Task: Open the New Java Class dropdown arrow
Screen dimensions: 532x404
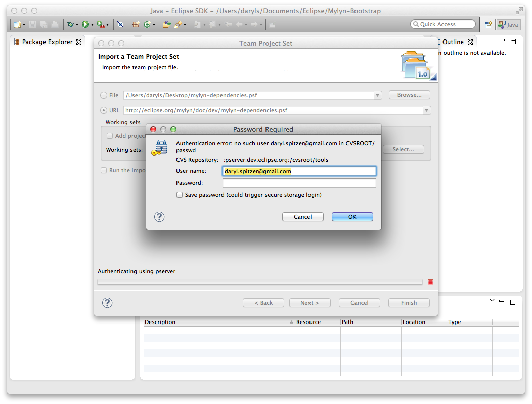Action: click(x=154, y=25)
